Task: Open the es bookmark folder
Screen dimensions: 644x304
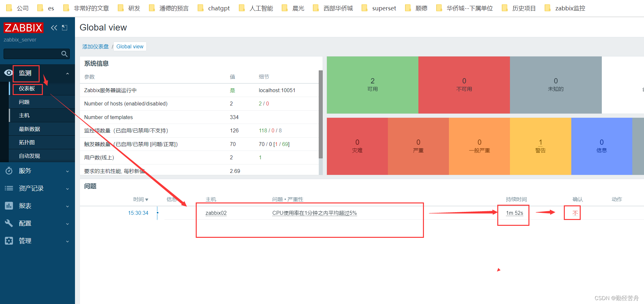Action: click(46, 8)
